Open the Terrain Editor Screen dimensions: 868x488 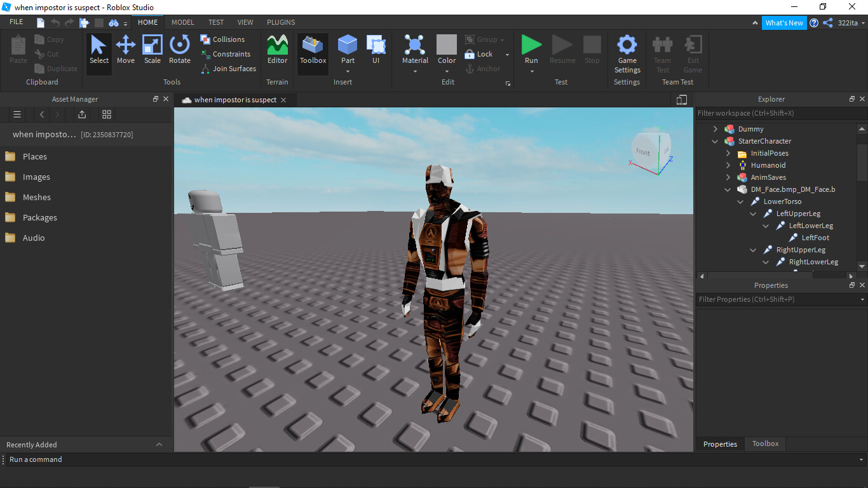tap(277, 50)
